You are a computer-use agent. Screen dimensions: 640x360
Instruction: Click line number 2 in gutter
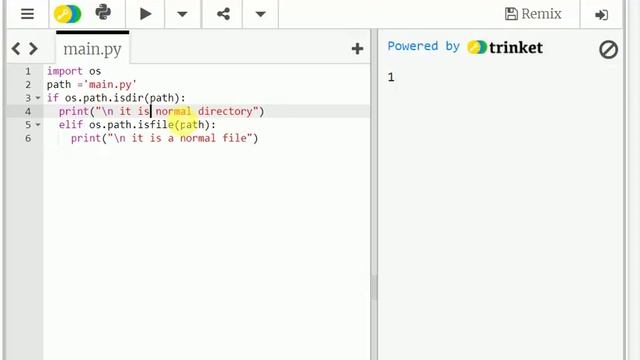[28, 84]
